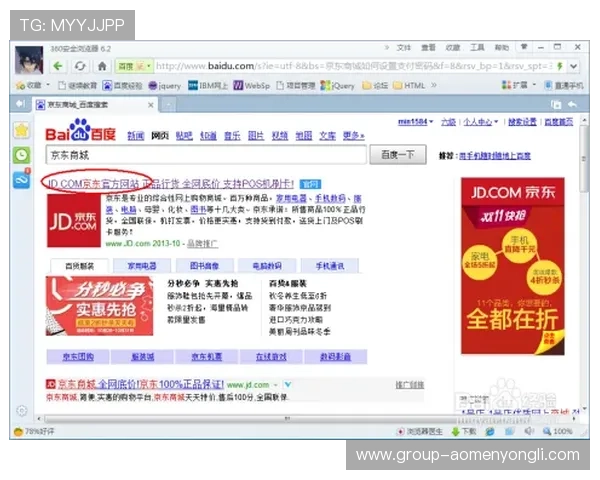Open the 百度 search engine selector beside URL
Image resolution: width=600 pixels, height=480 pixels.
(134, 66)
